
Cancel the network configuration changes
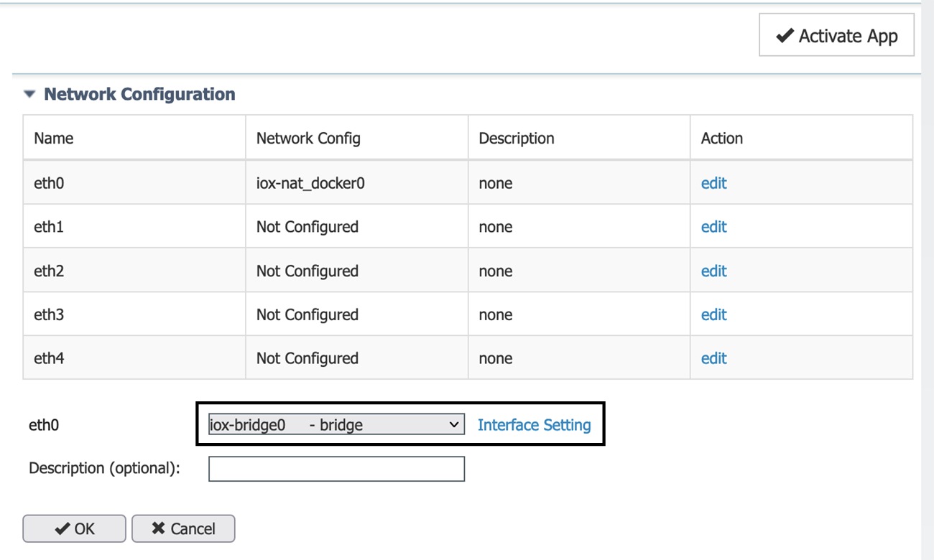click(x=183, y=528)
